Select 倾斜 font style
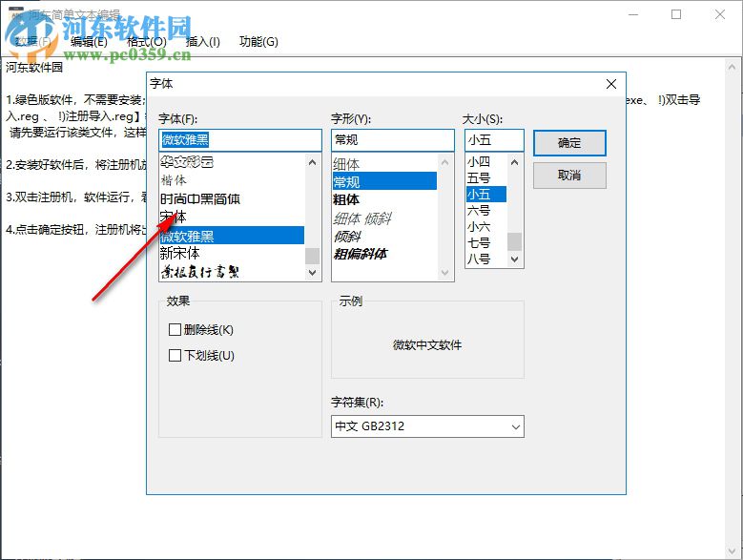The image size is (743, 560). [x=384, y=236]
